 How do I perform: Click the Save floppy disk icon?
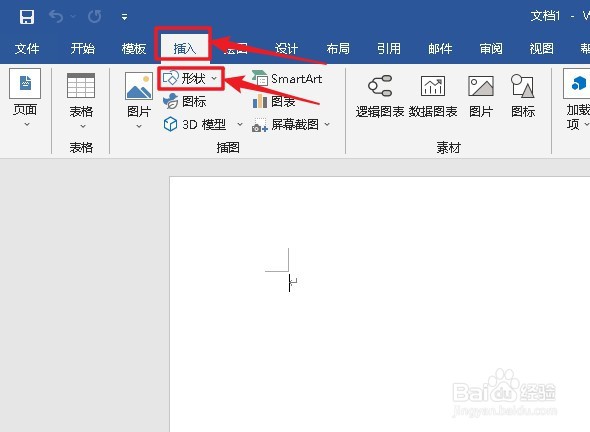coord(27,17)
